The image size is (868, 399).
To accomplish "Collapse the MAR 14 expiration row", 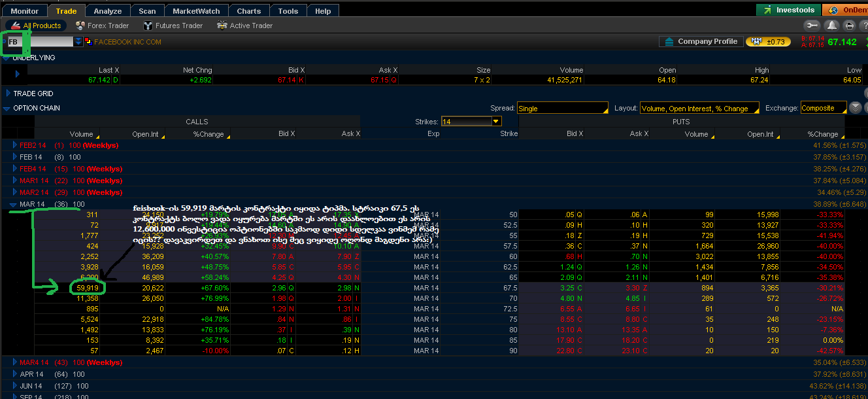I will pos(14,205).
